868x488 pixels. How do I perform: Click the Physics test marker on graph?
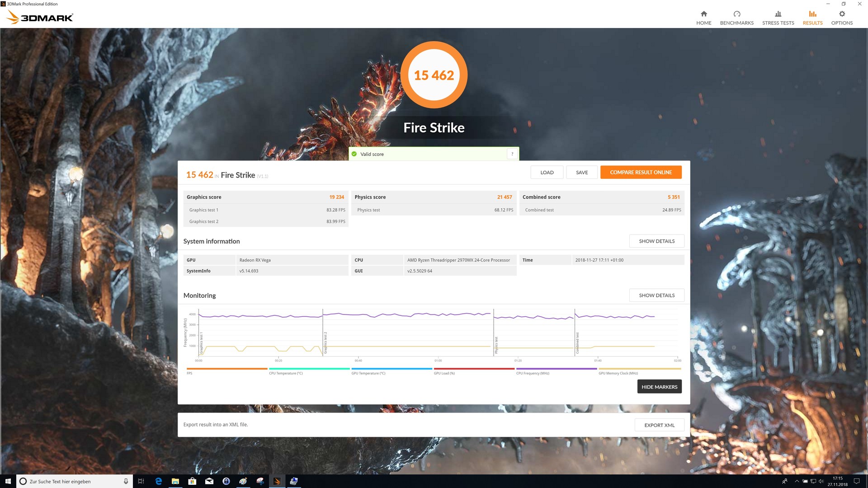496,345
